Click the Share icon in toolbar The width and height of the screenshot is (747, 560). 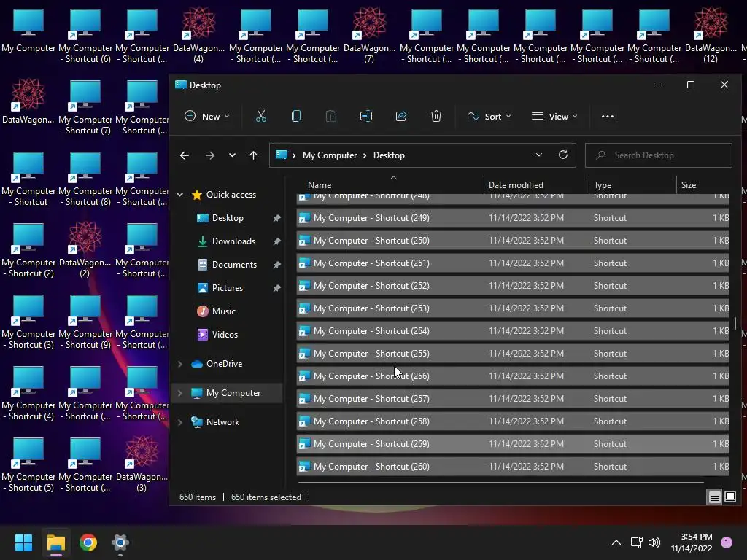click(401, 116)
